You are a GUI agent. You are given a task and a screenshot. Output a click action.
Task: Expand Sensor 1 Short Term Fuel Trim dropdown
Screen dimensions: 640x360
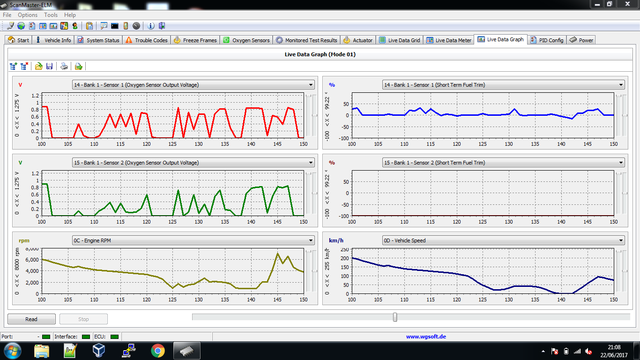[x=621, y=85]
